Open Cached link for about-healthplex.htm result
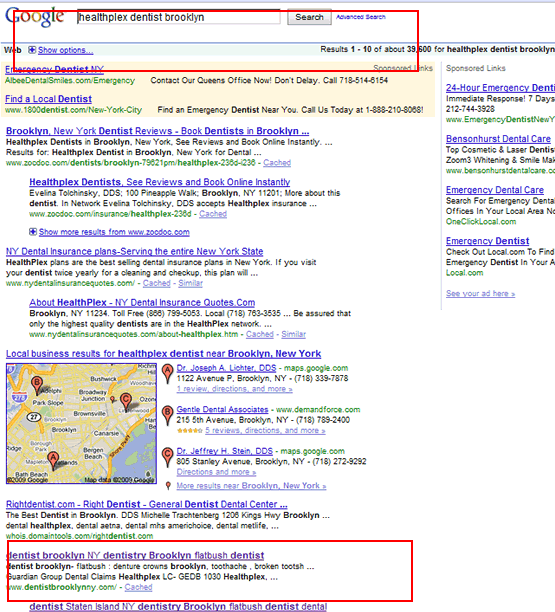 260,334
